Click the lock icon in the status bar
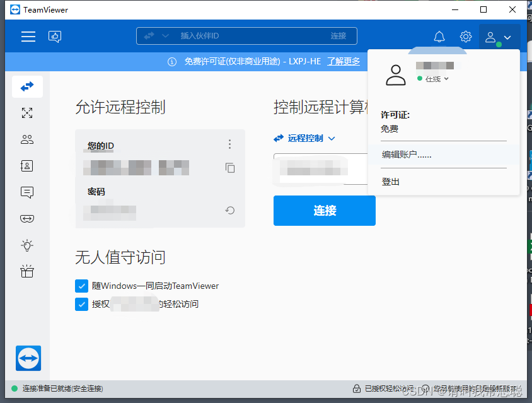The width and height of the screenshot is (532, 403). tap(357, 388)
